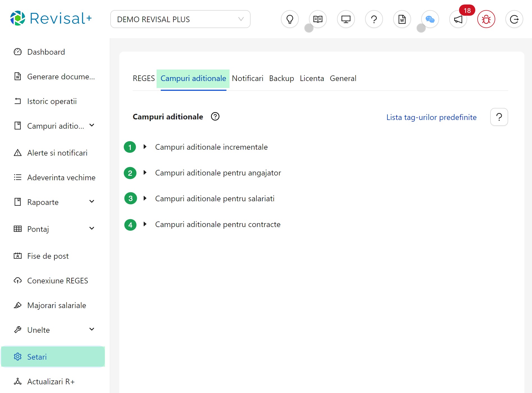Screen dimensions: 532x393
Task: Switch to the Backup tab
Action: pyautogui.click(x=281, y=78)
